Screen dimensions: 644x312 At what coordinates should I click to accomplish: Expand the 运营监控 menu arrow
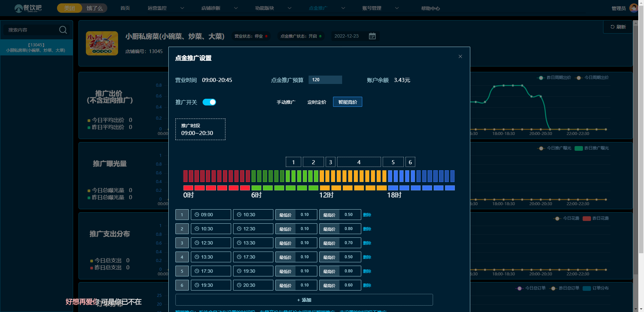point(182,8)
